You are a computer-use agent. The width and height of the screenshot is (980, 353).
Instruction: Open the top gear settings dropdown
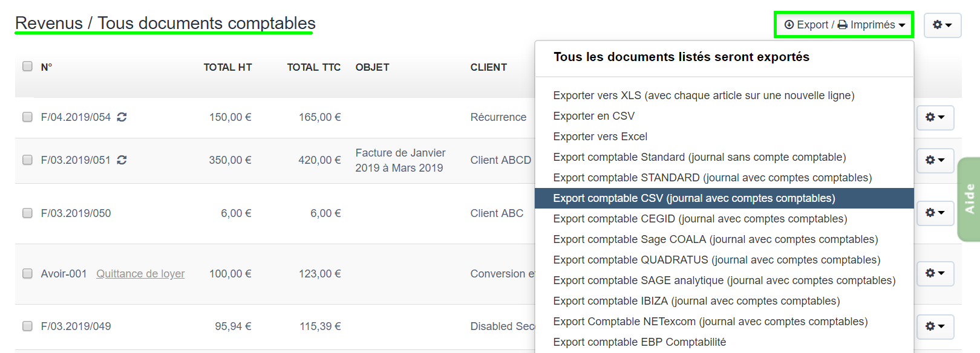pos(942,25)
